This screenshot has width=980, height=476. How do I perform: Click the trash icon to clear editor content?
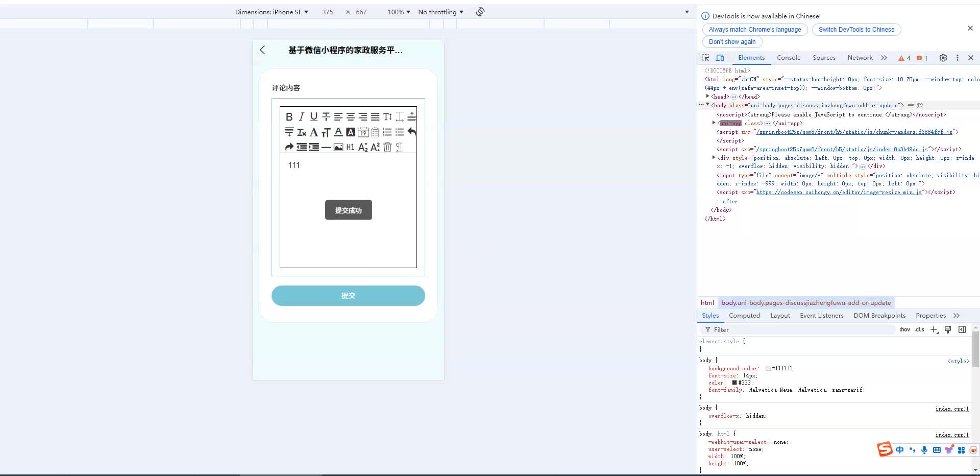[x=388, y=147]
